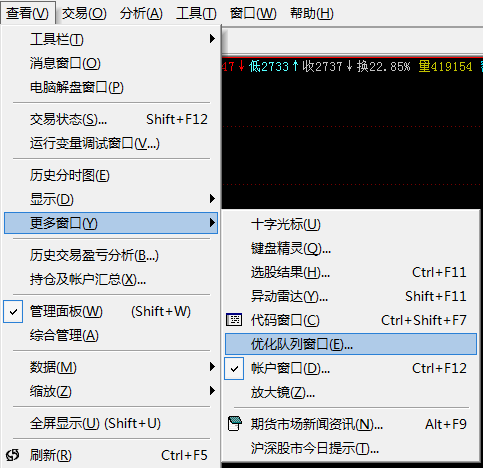The width and height of the screenshot is (483, 468).
Task: Expand the 显示 submenu arrow
Action: tap(212, 199)
